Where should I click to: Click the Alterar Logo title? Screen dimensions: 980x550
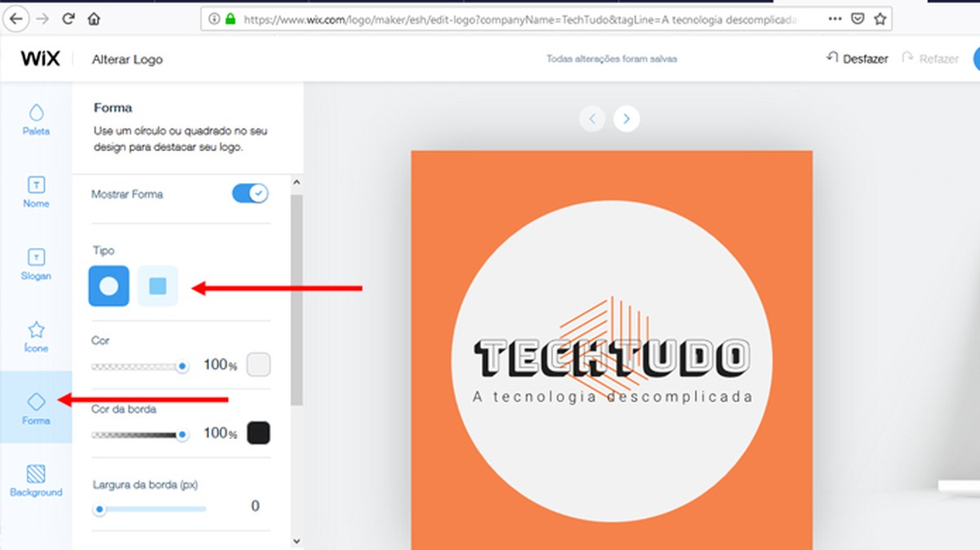point(127,59)
